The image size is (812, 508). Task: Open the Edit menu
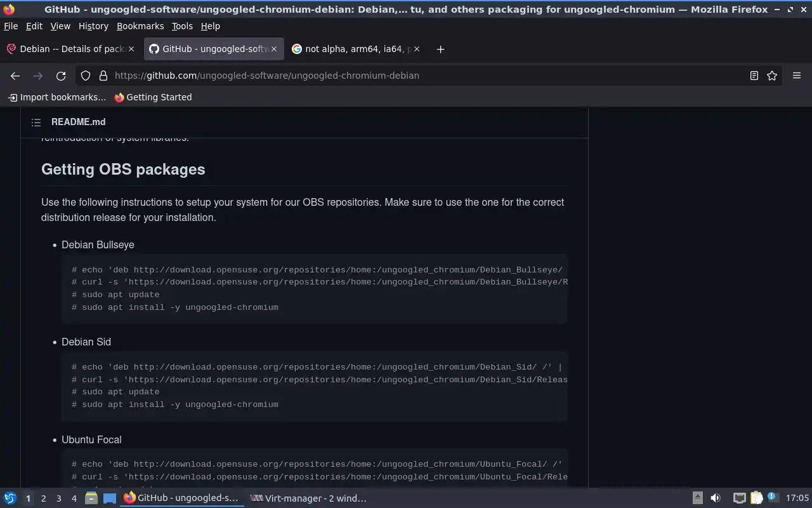point(34,26)
